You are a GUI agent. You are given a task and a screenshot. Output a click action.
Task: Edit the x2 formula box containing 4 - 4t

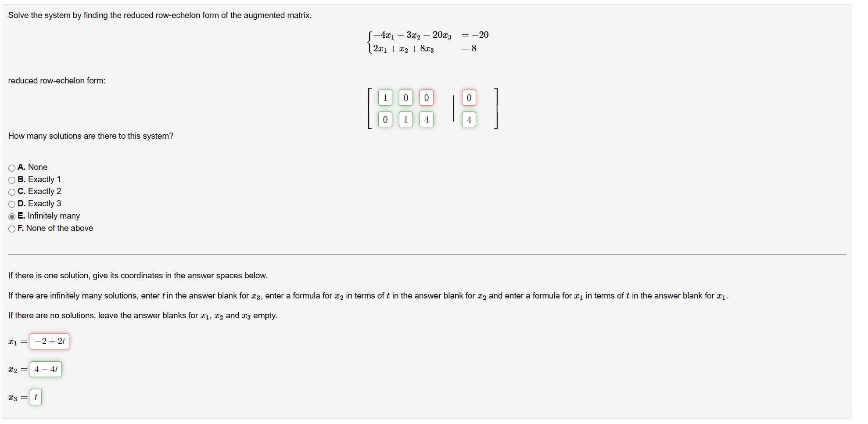(x=46, y=369)
